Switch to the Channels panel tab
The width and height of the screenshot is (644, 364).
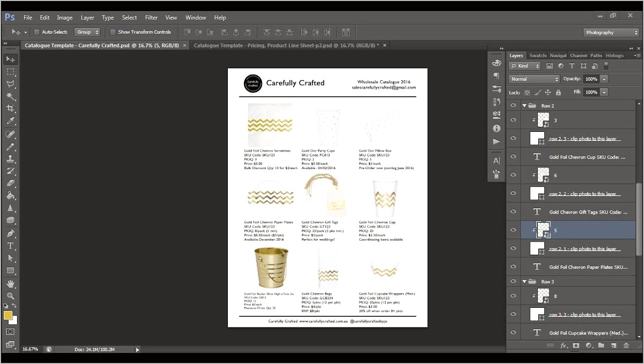tap(578, 56)
